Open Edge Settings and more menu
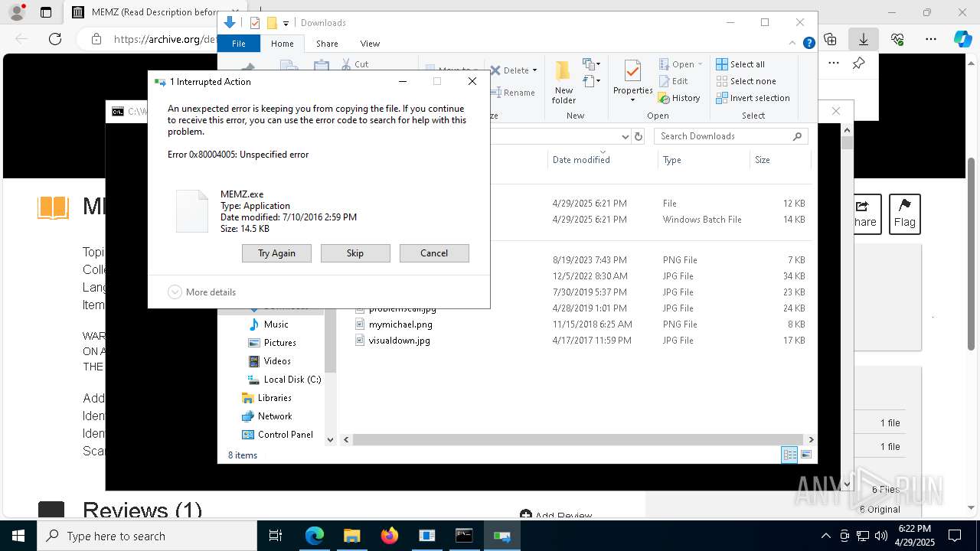The image size is (980, 551). click(931, 39)
